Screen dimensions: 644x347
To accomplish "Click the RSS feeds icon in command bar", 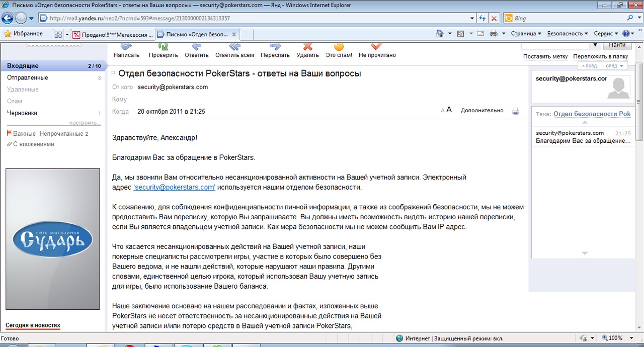I will (x=460, y=34).
